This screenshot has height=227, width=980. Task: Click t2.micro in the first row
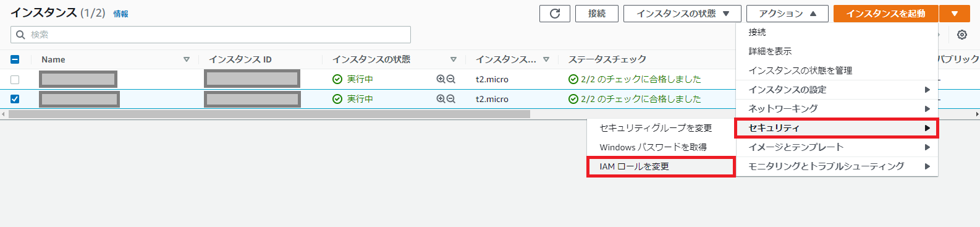tap(492, 79)
